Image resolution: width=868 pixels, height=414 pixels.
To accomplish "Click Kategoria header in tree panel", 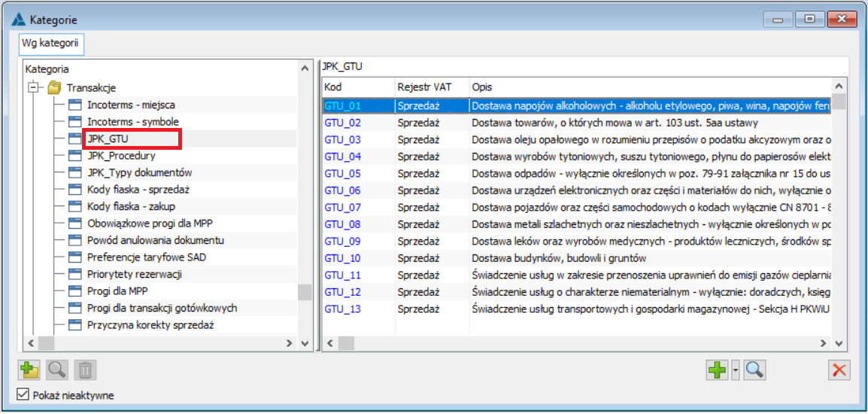I will coord(47,70).
